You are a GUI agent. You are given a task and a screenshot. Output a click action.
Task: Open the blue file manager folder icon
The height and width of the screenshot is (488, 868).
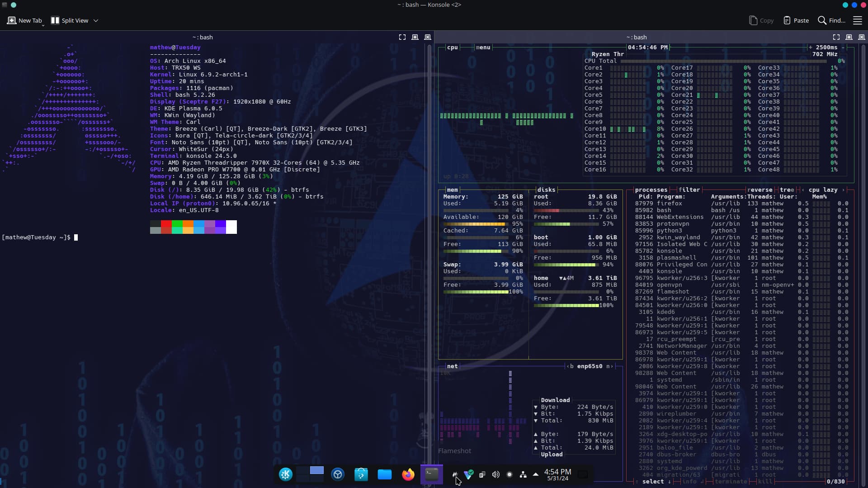click(x=384, y=474)
